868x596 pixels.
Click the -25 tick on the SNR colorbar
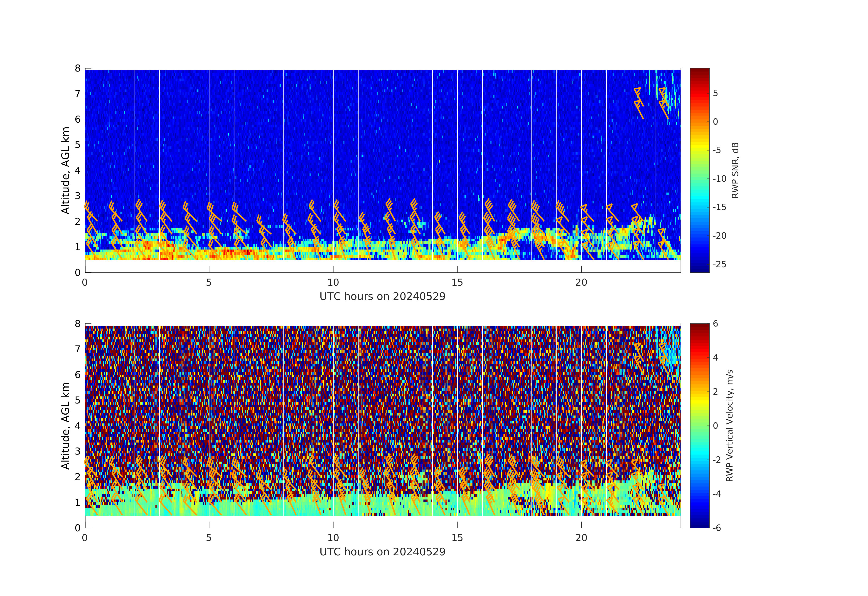click(x=719, y=265)
